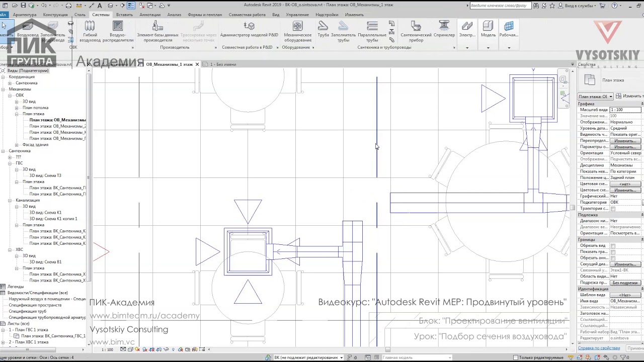644x362 pixels.
Task: Expand the Модель ribbon panel dropdown
Action: click(x=488, y=48)
